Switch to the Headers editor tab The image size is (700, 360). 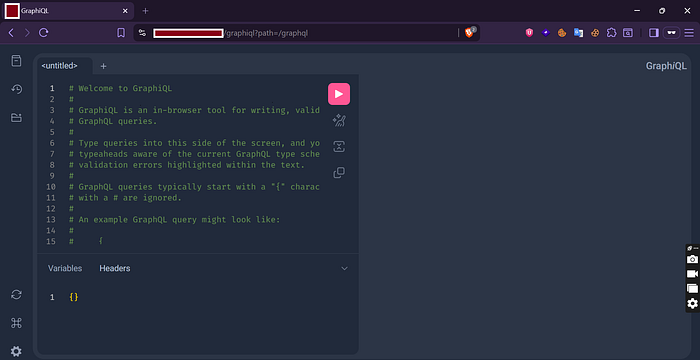pos(115,268)
